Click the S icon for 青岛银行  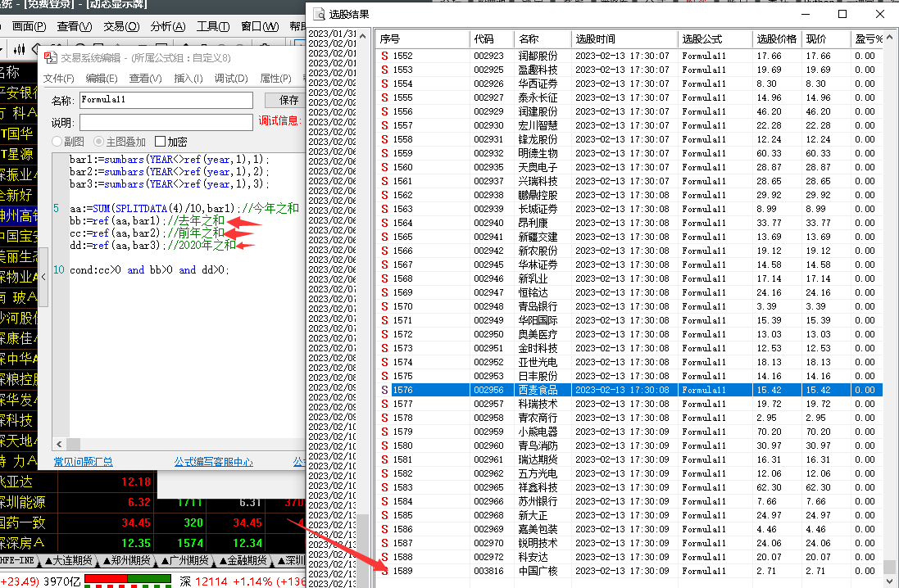384,306
